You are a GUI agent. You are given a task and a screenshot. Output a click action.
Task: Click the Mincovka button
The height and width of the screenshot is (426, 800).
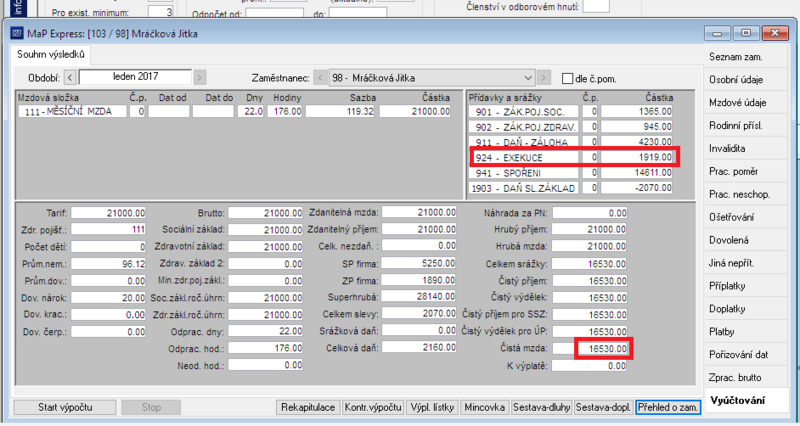point(485,407)
